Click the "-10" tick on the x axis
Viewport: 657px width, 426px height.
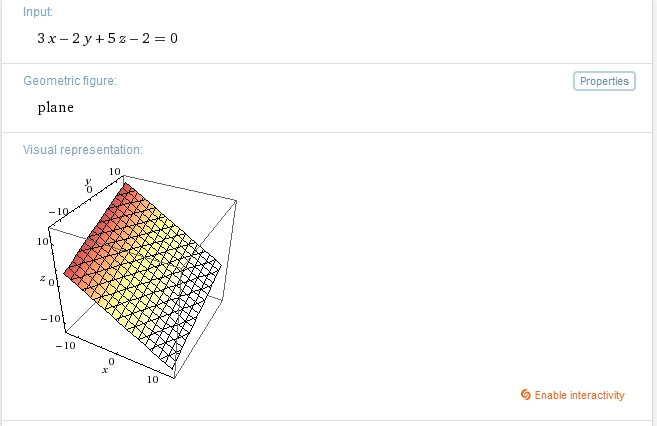[65, 345]
